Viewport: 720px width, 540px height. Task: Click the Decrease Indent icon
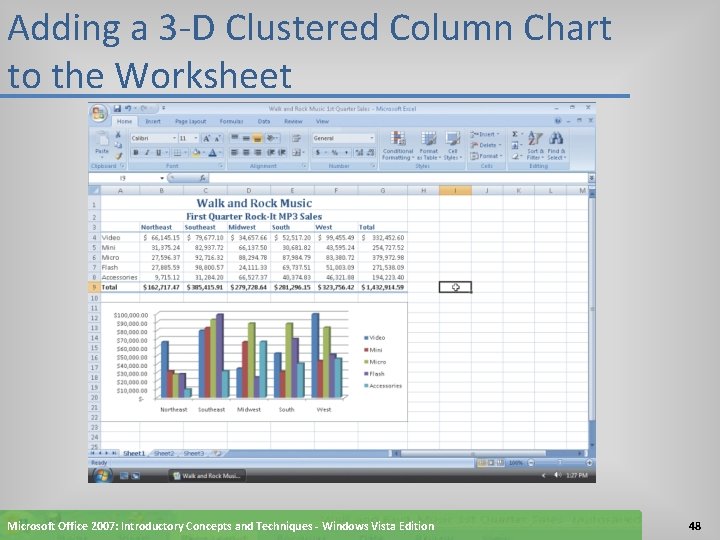(x=271, y=152)
